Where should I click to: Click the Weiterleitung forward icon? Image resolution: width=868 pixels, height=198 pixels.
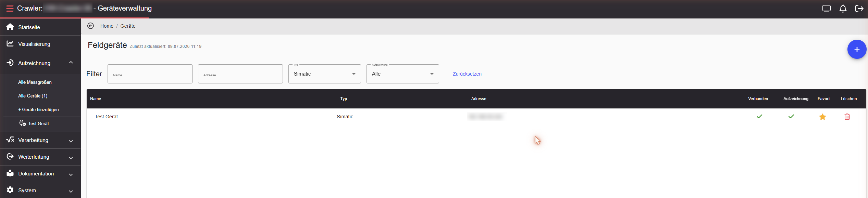[x=10, y=156]
